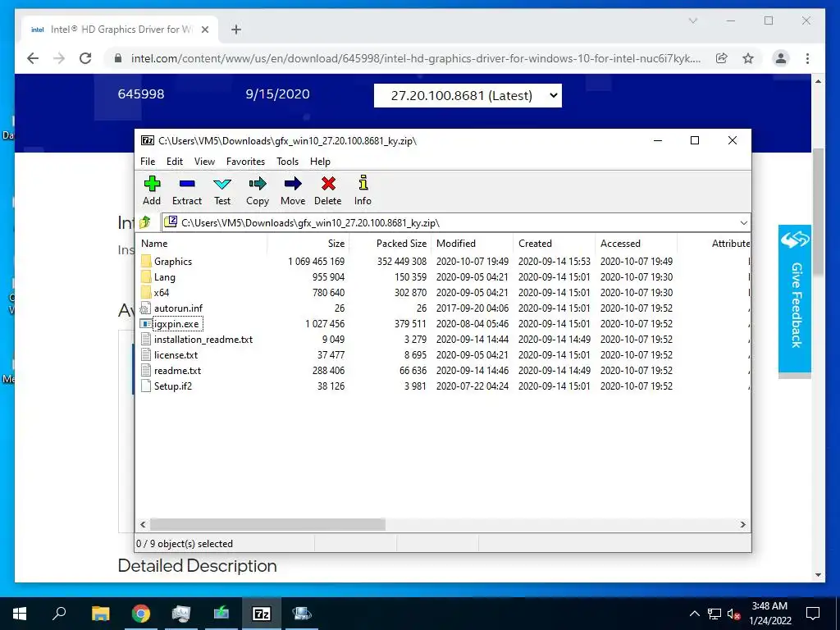
Task: Select the Setup.if2 file icon
Action: click(146, 386)
